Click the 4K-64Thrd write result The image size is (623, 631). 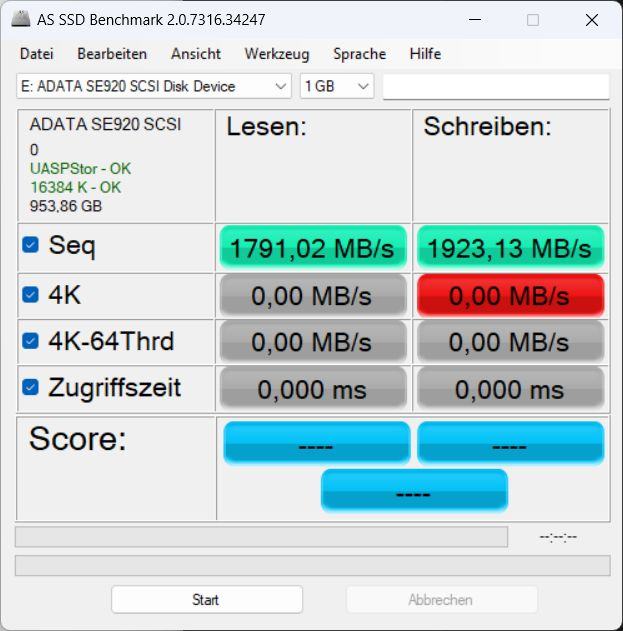tap(510, 342)
